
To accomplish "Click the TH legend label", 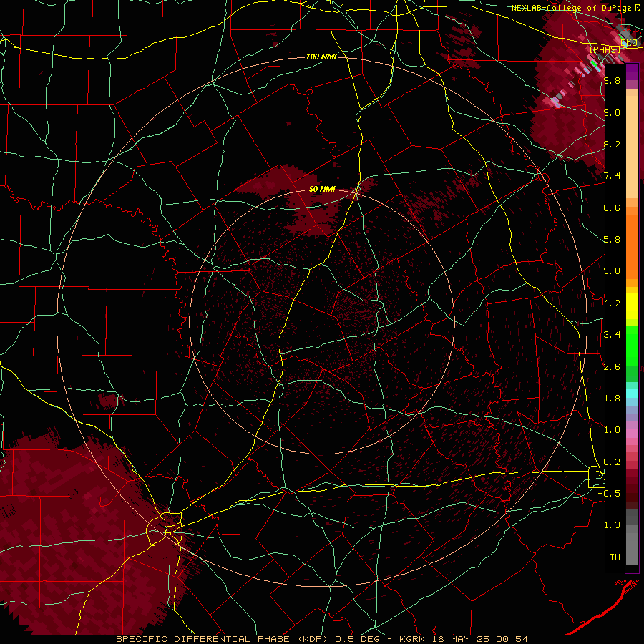I will [615, 557].
